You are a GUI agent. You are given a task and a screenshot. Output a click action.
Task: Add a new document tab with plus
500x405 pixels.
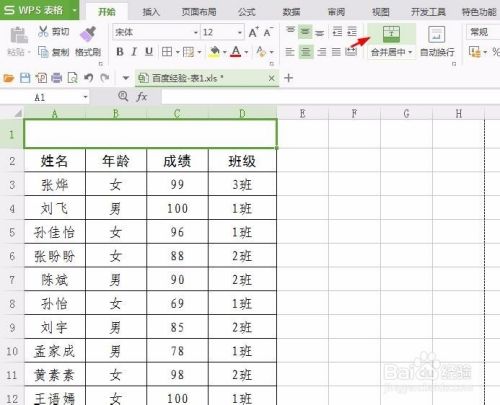[x=289, y=78]
